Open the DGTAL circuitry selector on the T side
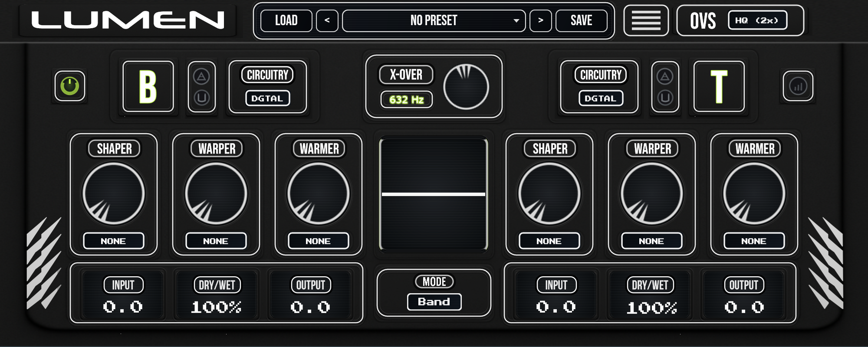Image resolution: width=868 pixels, height=347 pixels. click(x=601, y=98)
